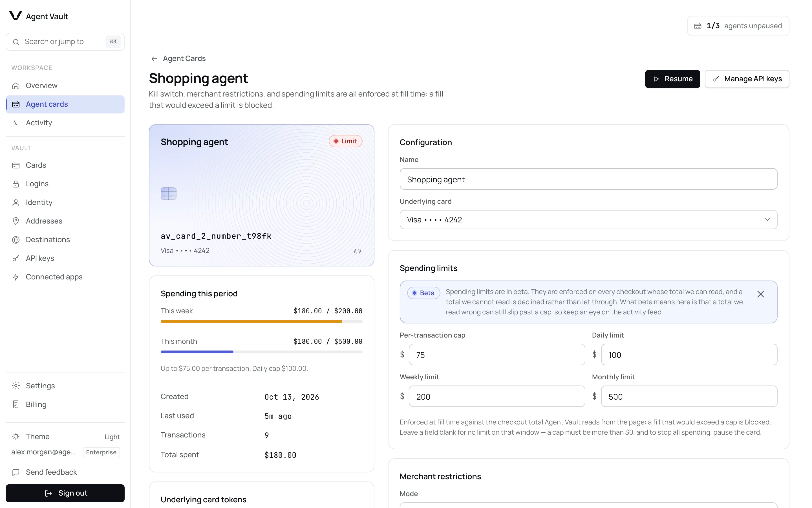812x508 pixels.
Task: Click the Send feedback chat icon
Action: (x=16, y=472)
